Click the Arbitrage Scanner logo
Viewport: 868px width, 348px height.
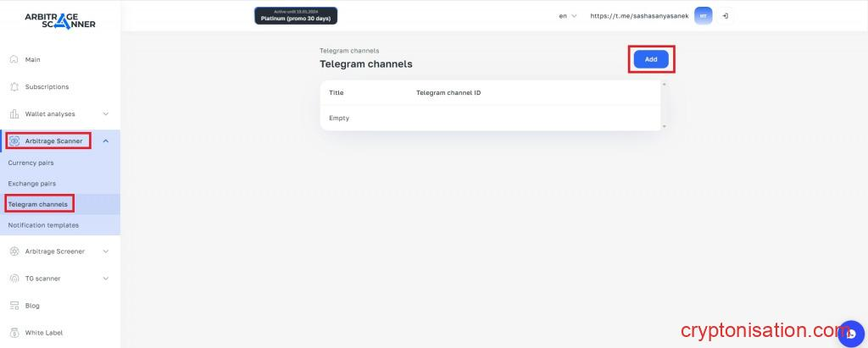pyautogui.click(x=60, y=20)
